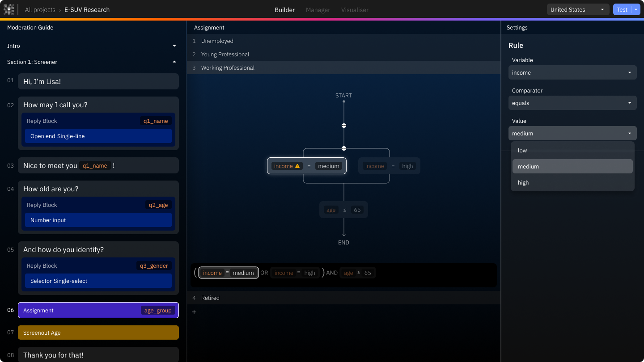Collapse Section 1: Screener
Viewport: 644px width, 362px height.
174,62
